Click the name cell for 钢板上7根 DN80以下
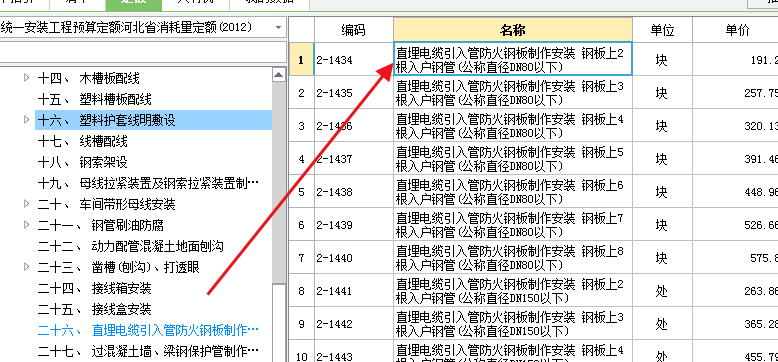 pyautogui.click(x=513, y=225)
